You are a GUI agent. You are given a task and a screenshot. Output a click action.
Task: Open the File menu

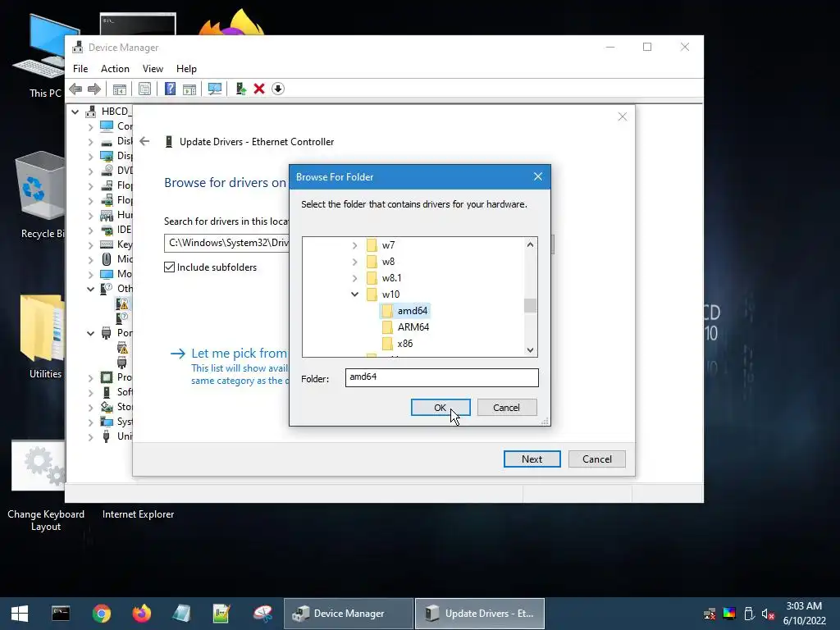(80, 69)
